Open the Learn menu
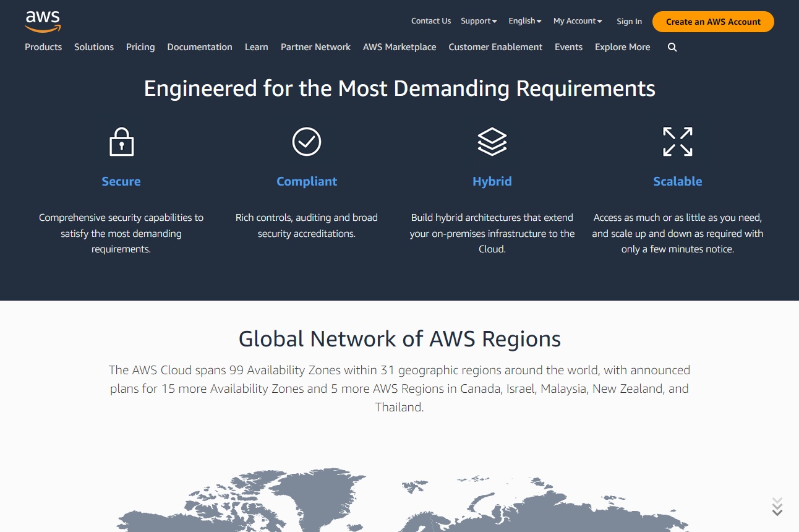This screenshot has width=799, height=532. (x=256, y=47)
